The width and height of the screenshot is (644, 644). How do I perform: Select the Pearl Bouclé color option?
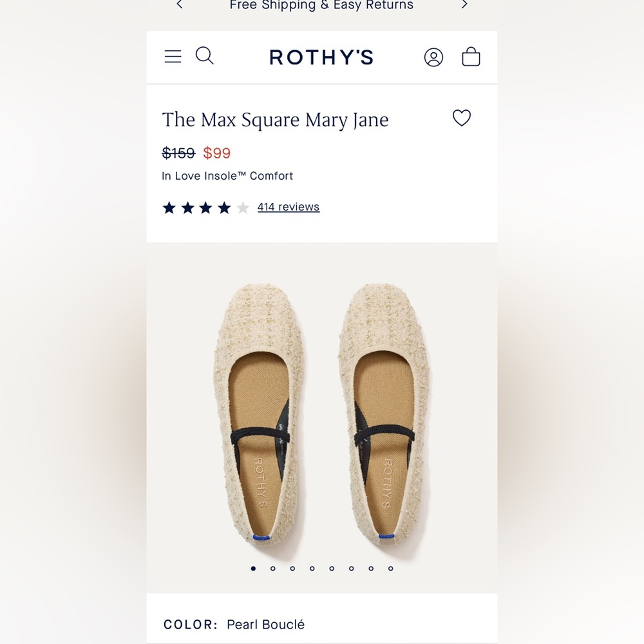265,624
